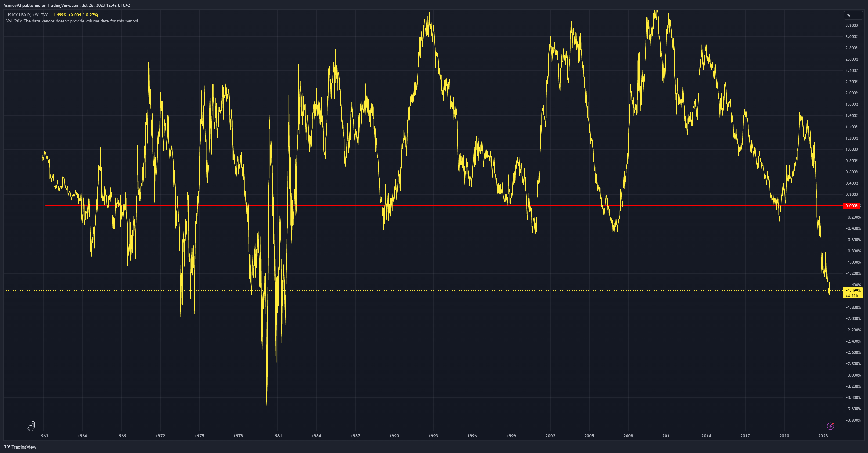Click the 1981 year marker on time axis
The height and width of the screenshot is (453, 868).
(277, 436)
